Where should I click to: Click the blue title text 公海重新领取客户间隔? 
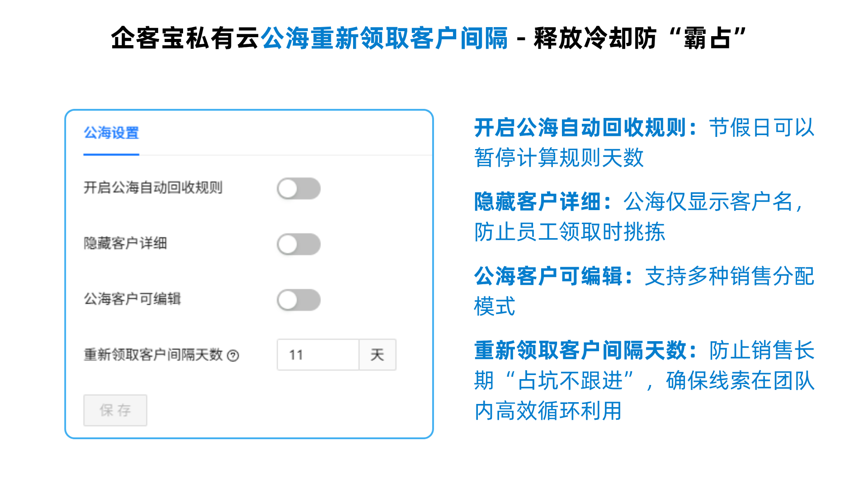coord(384,38)
